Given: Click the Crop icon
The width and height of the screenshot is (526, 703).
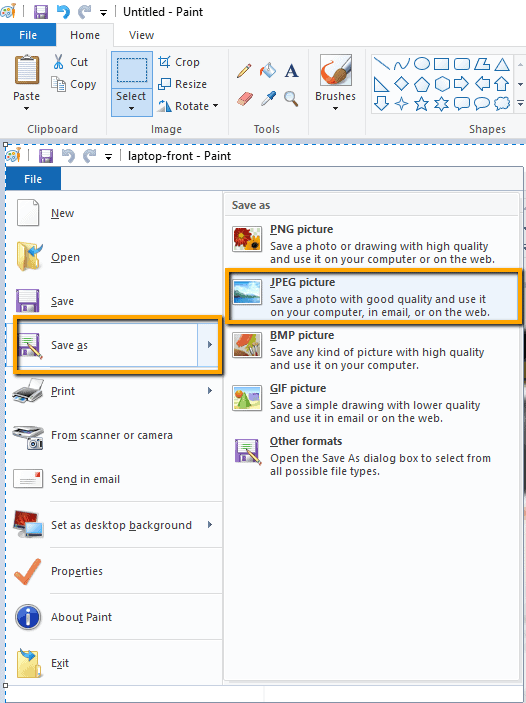Looking at the screenshot, I should coord(165,62).
